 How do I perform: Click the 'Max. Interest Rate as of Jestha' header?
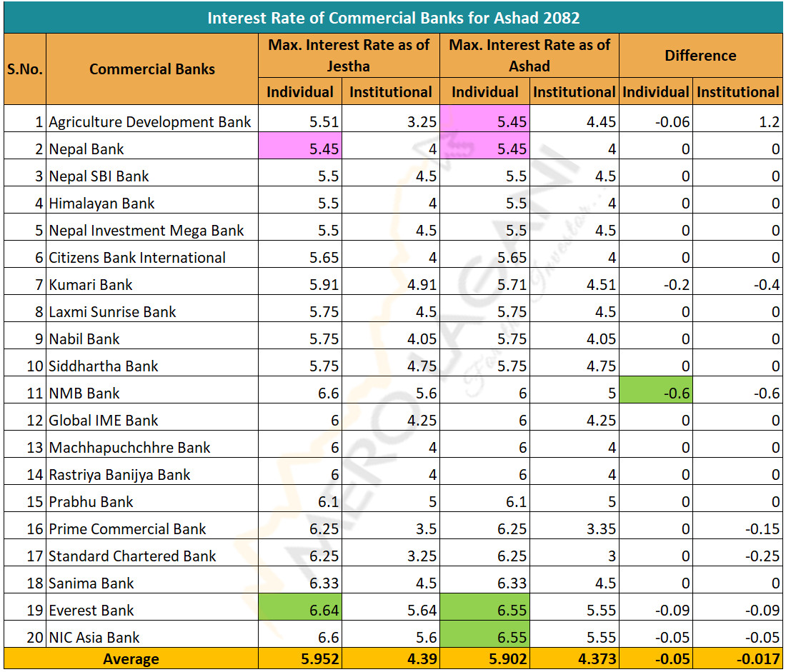coord(349,55)
